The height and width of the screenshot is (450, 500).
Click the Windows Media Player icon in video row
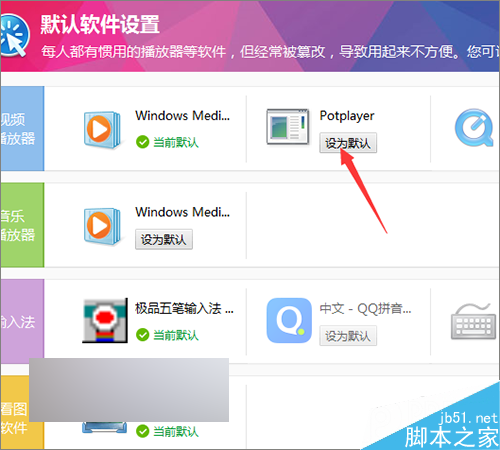[x=102, y=130]
